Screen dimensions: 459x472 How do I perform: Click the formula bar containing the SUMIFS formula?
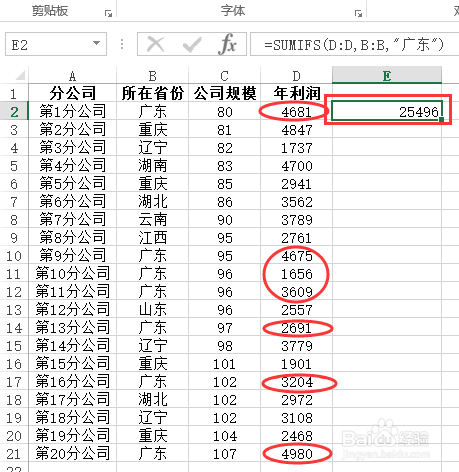pyautogui.click(x=354, y=44)
